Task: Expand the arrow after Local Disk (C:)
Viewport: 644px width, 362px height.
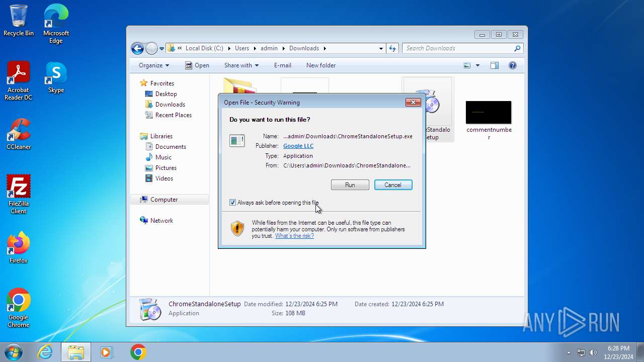Action: tap(229, 48)
